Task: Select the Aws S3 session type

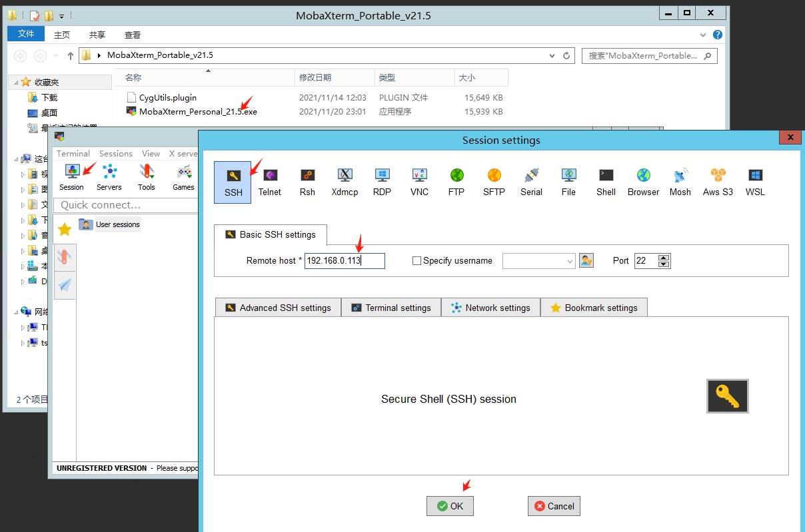Action: point(718,182)
